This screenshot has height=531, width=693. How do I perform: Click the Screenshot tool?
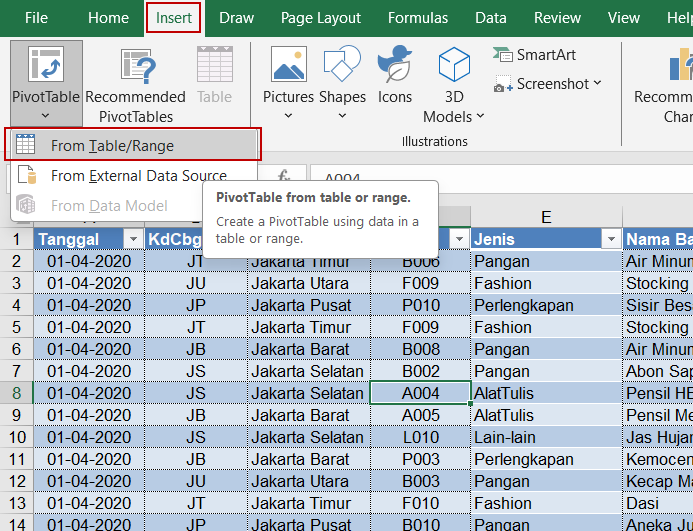tap(547, 84)
